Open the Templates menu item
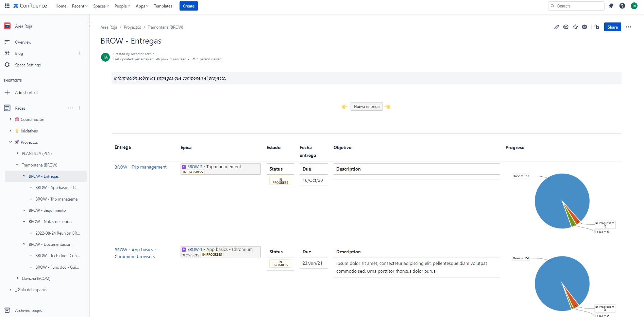This screenshot has height=317, width=644. (163, 6)
